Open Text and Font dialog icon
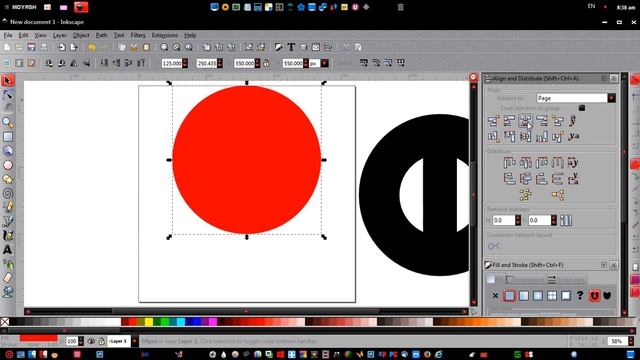The height and width of the screenshot is (360, 640). tap(291, 47)
